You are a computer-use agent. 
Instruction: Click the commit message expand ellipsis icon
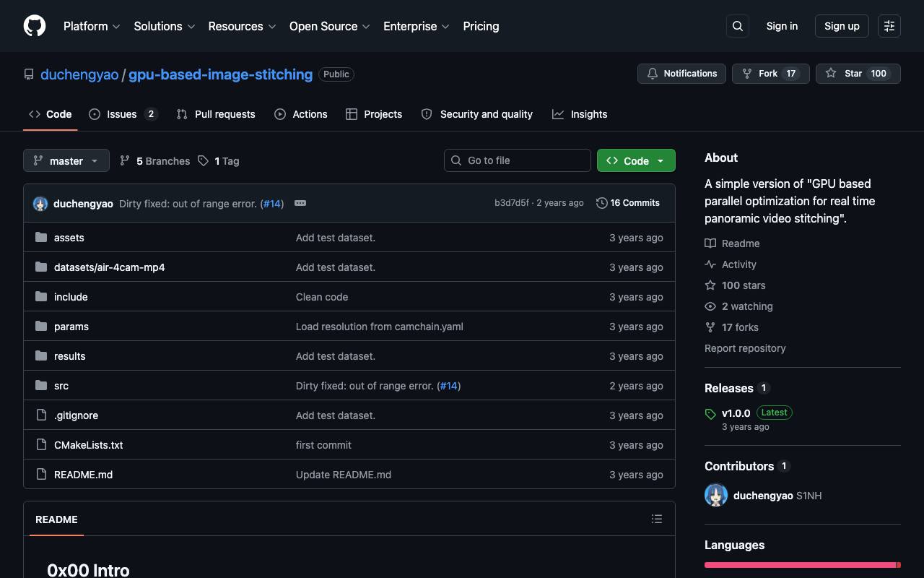click(300, 203)
